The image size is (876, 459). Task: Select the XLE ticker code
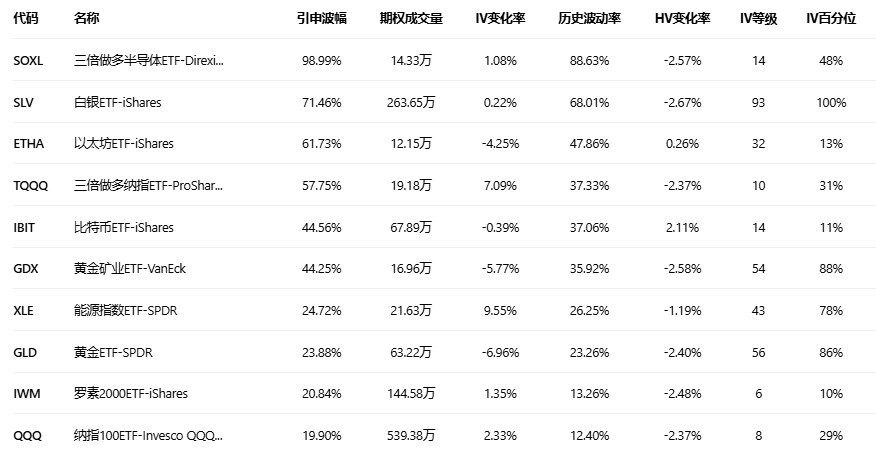(24, 311)
